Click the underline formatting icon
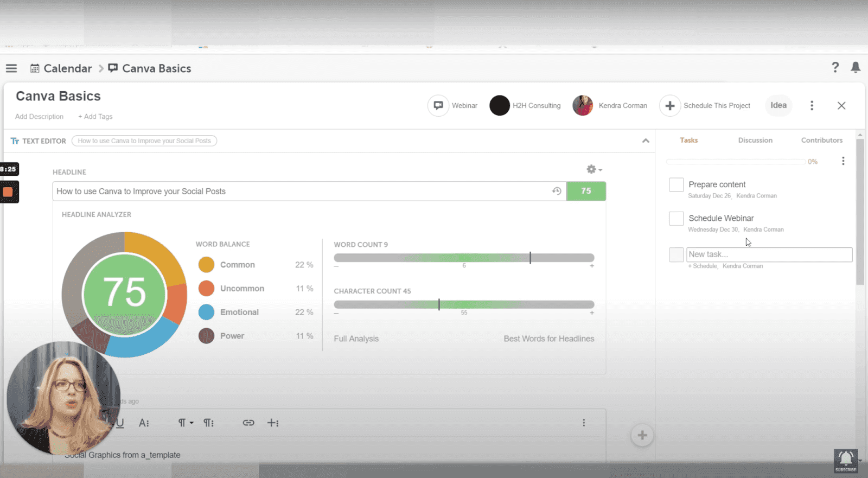The height and width of the screenshot is (478, 868). pyautogui.click(x=120, y=423)
